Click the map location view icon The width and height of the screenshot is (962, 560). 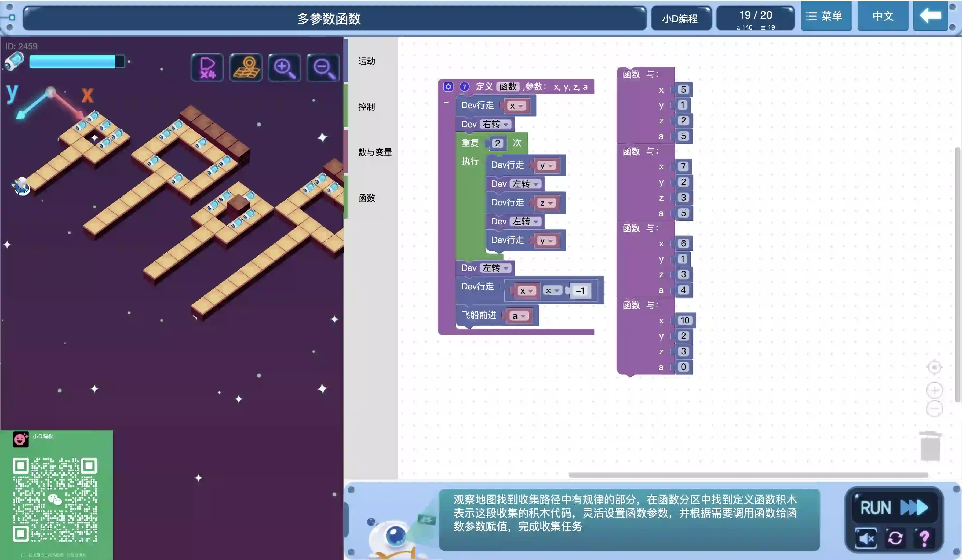click(246, 68)
